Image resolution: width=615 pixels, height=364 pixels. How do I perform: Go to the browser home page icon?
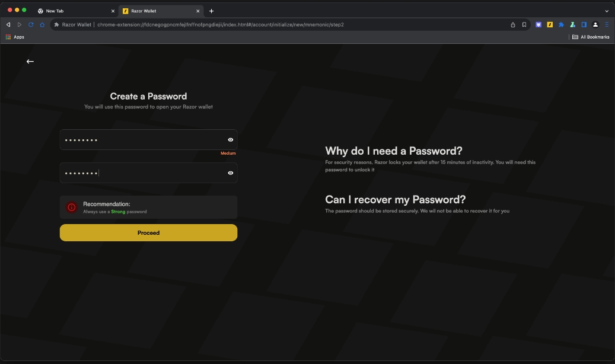42,25
